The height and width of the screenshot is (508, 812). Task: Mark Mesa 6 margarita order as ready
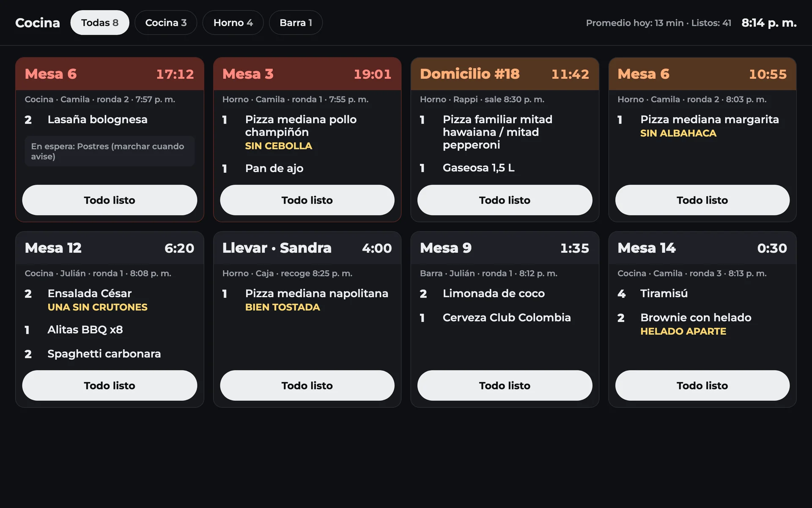click(702, 200)
